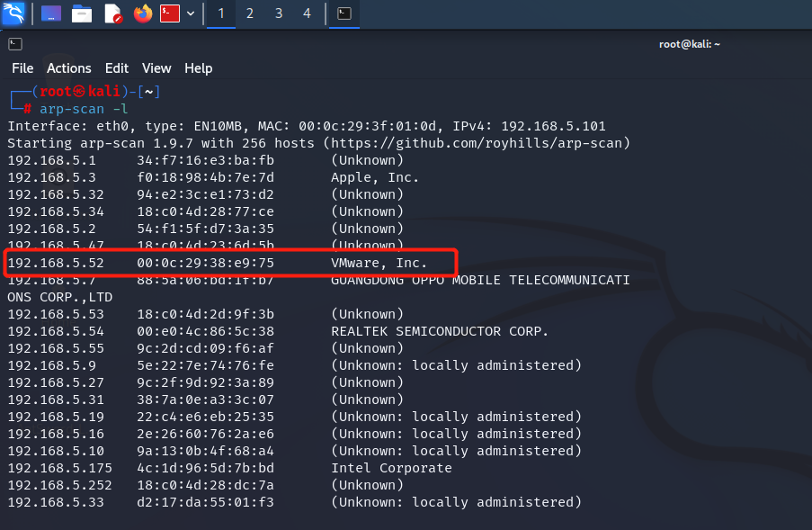This screenshot has height=530, width=812.
Task: Select IP 192.168.5.3
Action: click(x=52, y=177)
